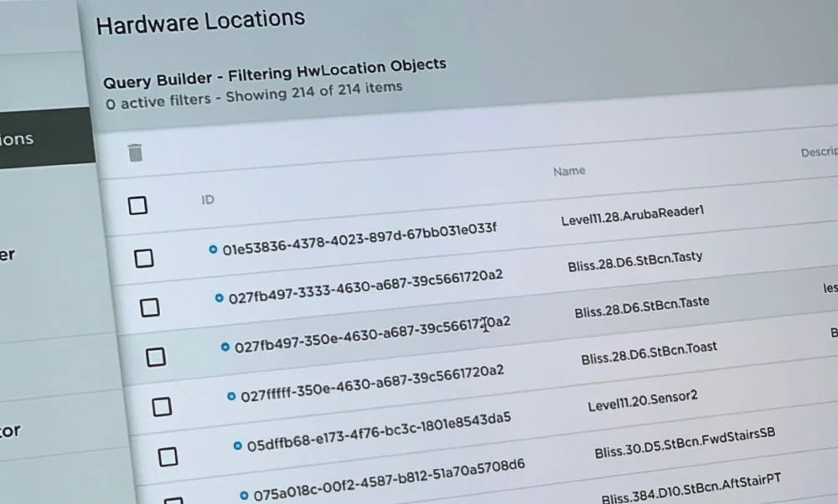
Task: Check the box for Bliss.28.D6.StBcn.Tasty row
Action: click(x=150, y=307)
